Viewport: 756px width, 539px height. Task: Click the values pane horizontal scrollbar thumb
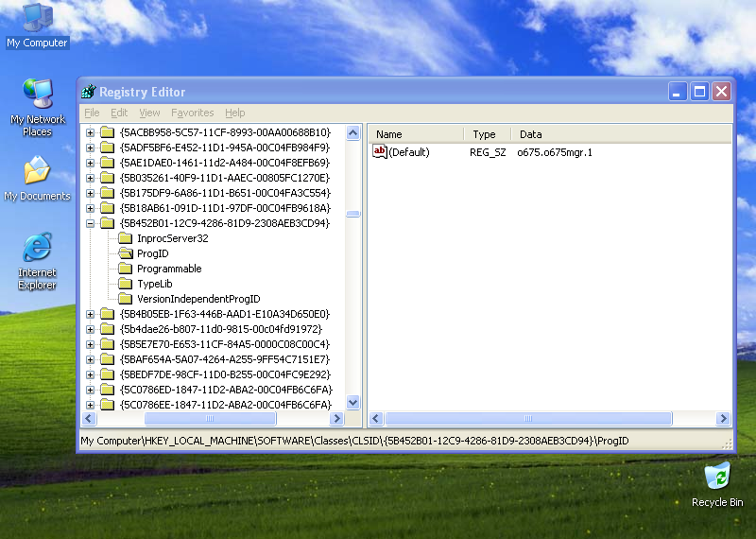click(528, 418)
